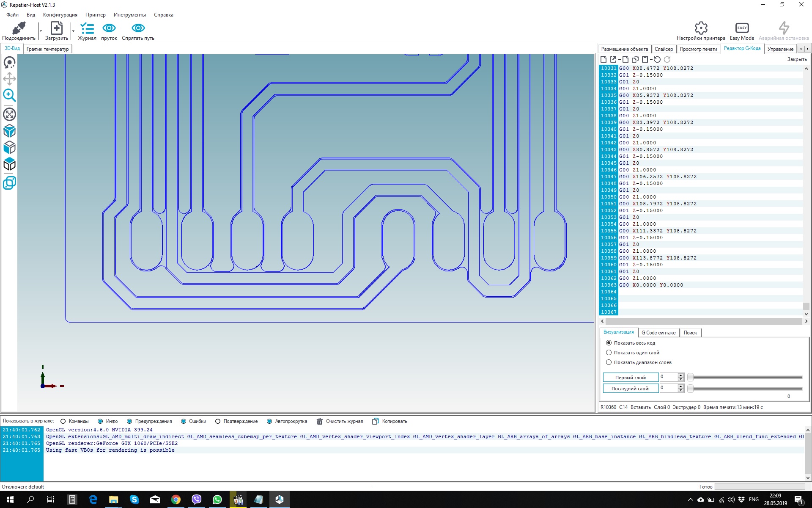Expand dropdown arrow next to Загрузить
The width and height of the screenshot is (812, 508).
click(x=73, y=31)
